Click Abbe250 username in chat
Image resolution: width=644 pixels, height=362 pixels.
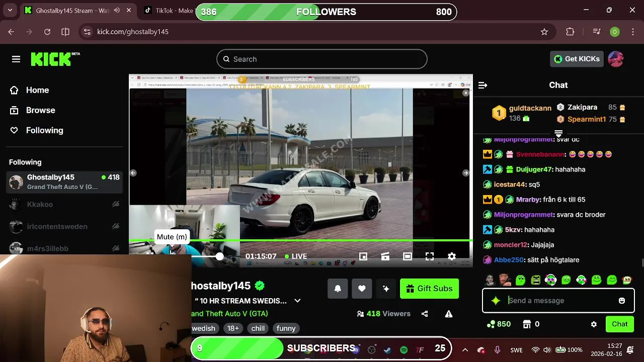(509, 260)
